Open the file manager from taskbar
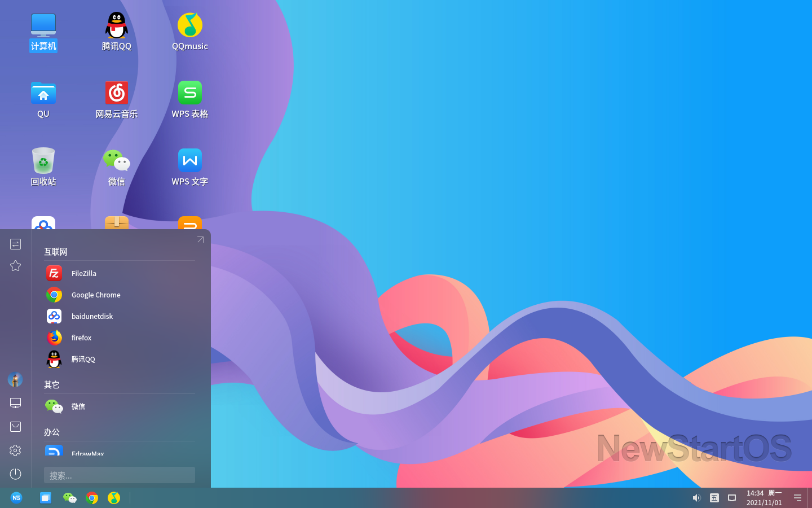Screen dimensions: 812x508 46,498
